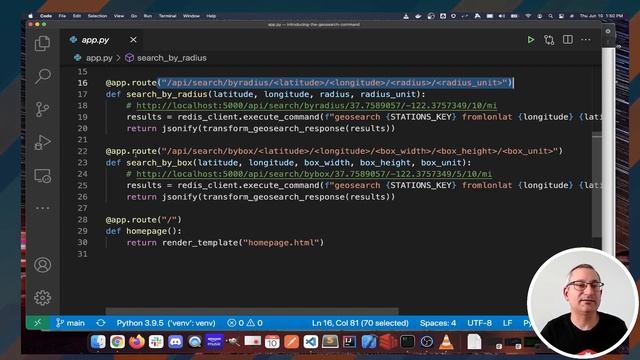Open the localhost bybox URL in comment
Image resolution: width=640 pixels, height=360 pixels.
pyautogui.click(x=314, y=174)
